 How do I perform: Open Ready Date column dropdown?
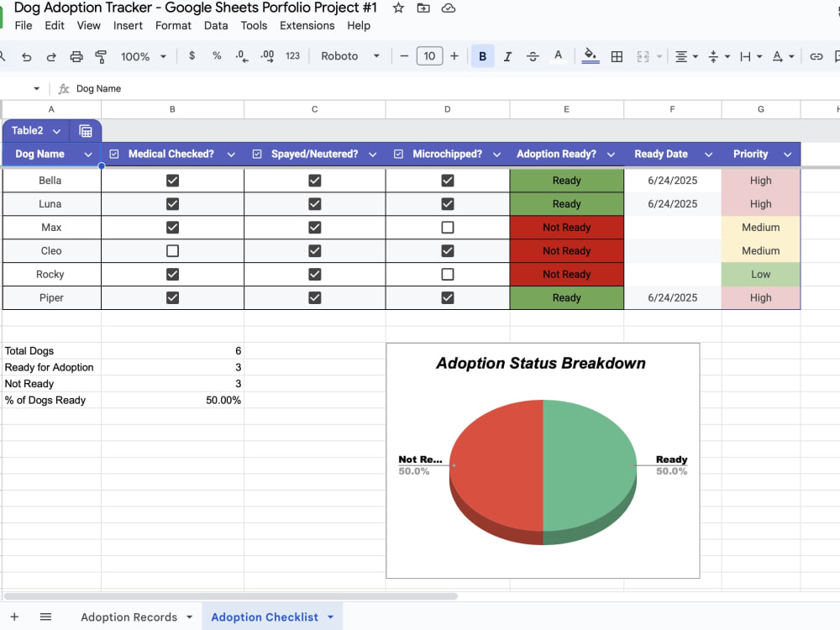(708, 155)
